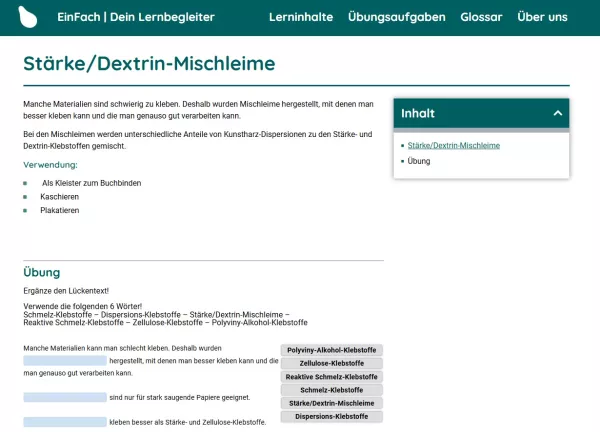
Task: Click the text 'Ergänze den Lückentext!'
Action: [66, 291]
